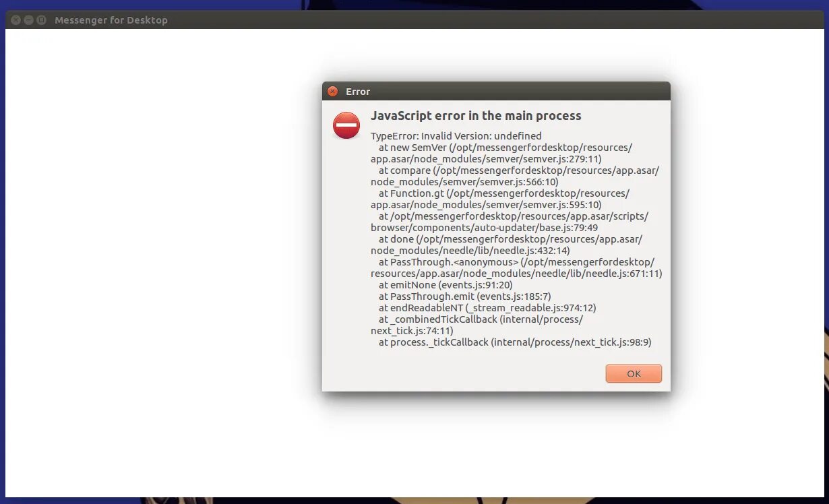Click the 'at compare' stack trace line
The width and height of the screenshot is (829, 504).
(x=519, y=170)
